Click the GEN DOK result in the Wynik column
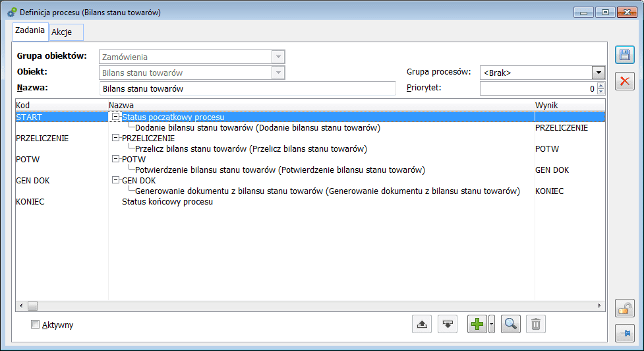 (552, 170)
